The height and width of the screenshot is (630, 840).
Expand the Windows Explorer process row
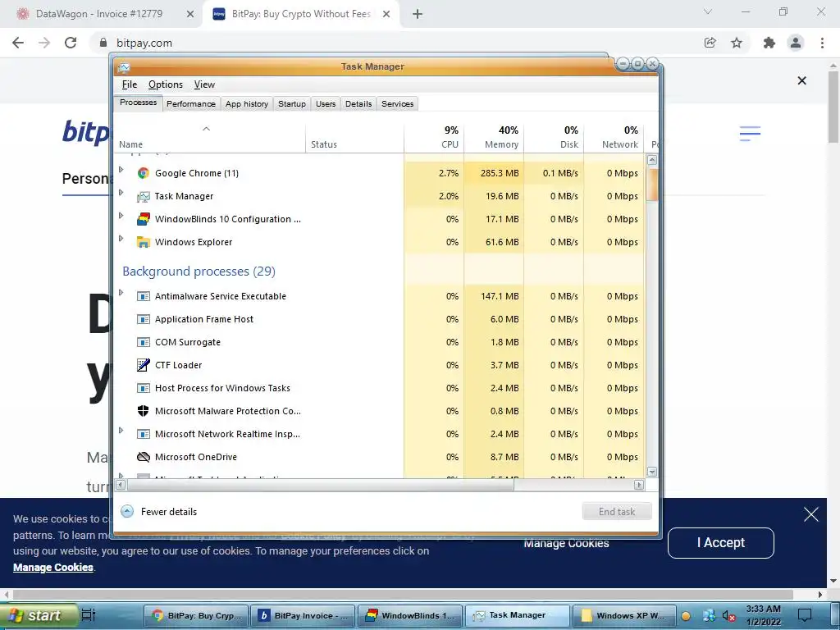point(121,239)
